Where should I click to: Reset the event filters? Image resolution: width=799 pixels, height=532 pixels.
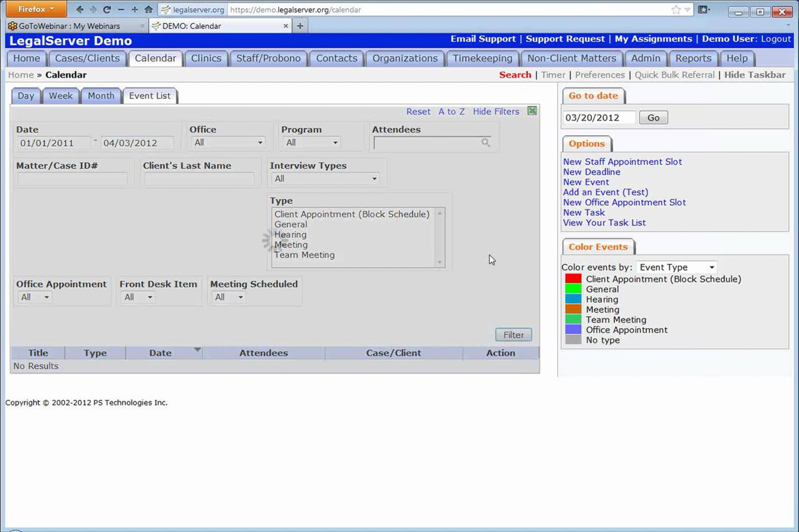point(418,112)
